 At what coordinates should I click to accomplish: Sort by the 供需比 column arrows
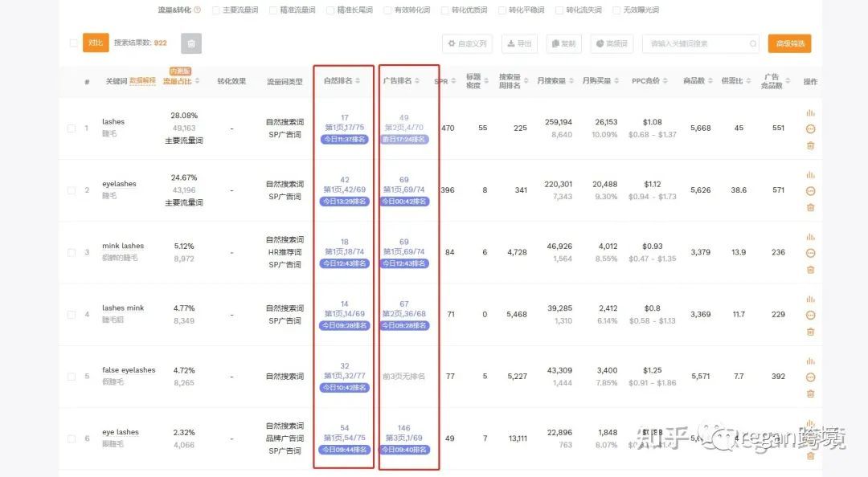tap(748, 81)
